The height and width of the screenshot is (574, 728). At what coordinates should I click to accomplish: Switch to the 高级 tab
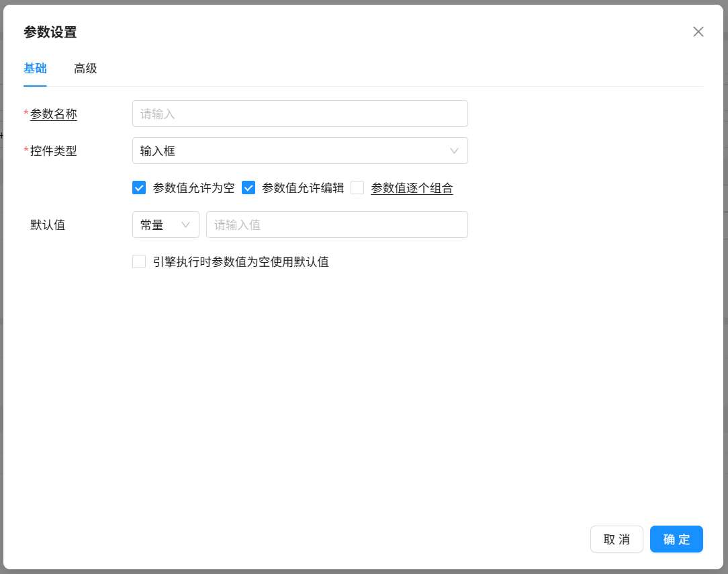tap(85, 69)
